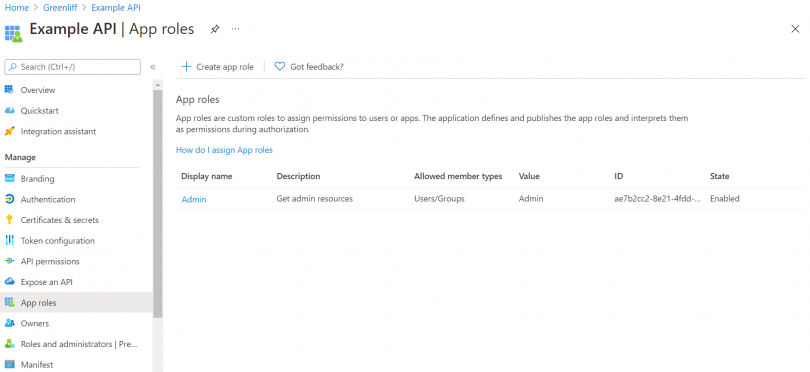
Task: Click the Integration assistant rocket icon
Action: [9, 131]
